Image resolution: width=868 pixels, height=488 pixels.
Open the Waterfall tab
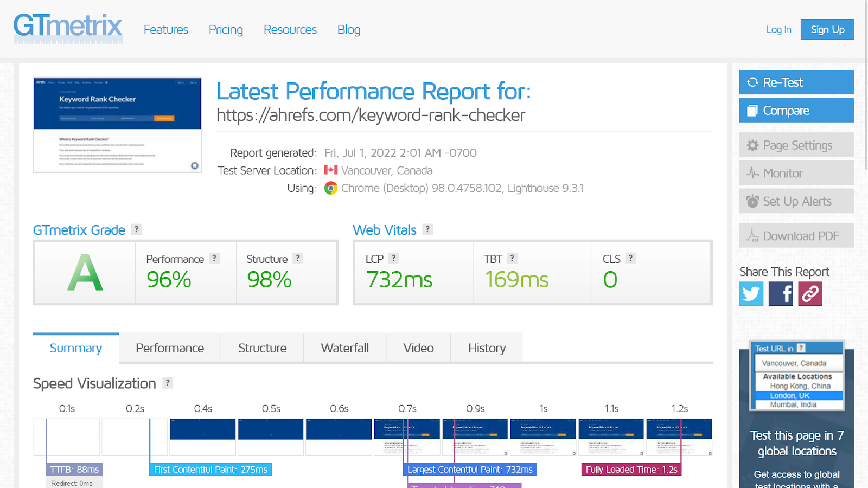point(345,348)
